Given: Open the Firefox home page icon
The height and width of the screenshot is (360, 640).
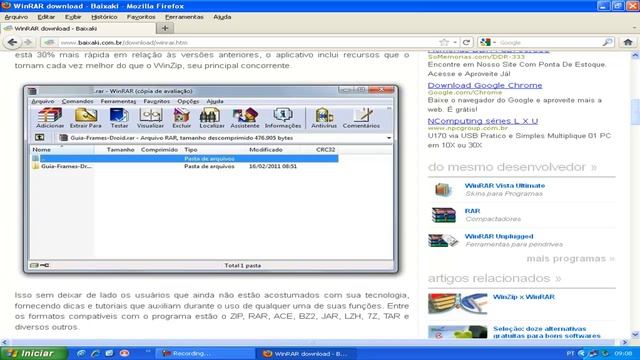Looking at the screenshot, I should pyautogui.click(x=628, y=42).
